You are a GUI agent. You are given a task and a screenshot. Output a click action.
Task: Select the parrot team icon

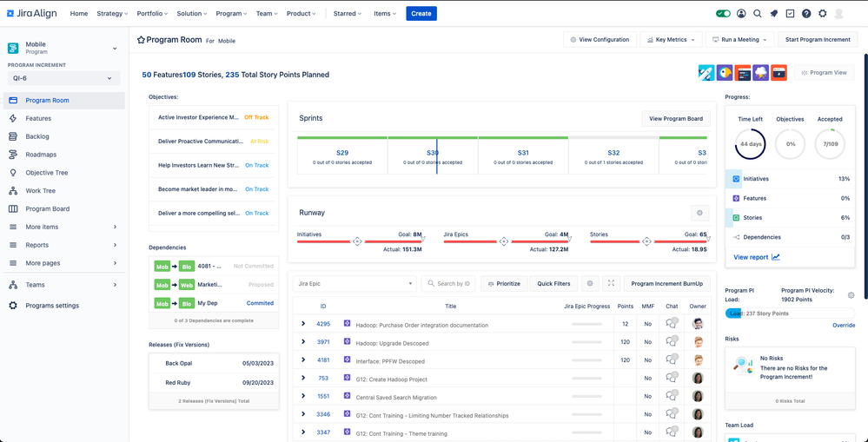click(725, 72)
